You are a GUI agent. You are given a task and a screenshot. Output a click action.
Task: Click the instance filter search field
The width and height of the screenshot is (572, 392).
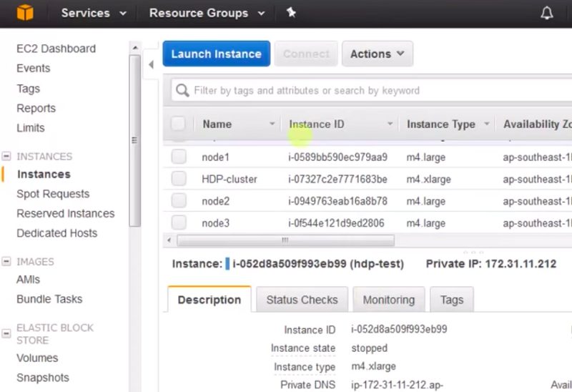[371, 90]
